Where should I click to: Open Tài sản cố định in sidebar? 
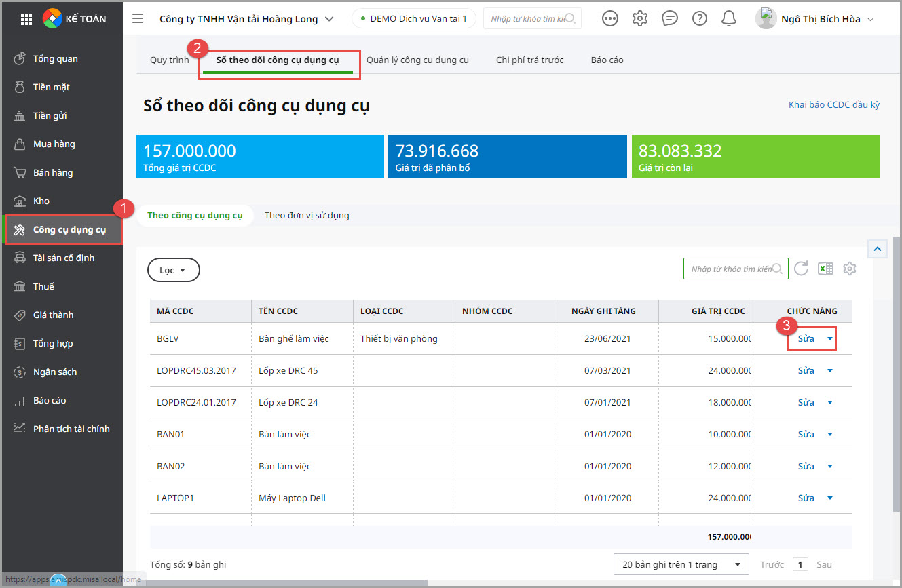64,258
